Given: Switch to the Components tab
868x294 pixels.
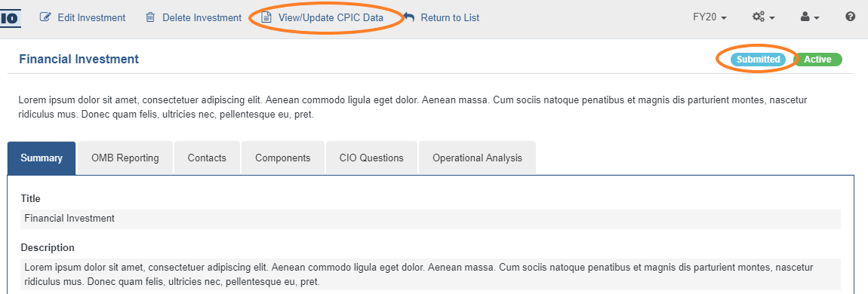Looking at the screenshot, I should 283,158.
